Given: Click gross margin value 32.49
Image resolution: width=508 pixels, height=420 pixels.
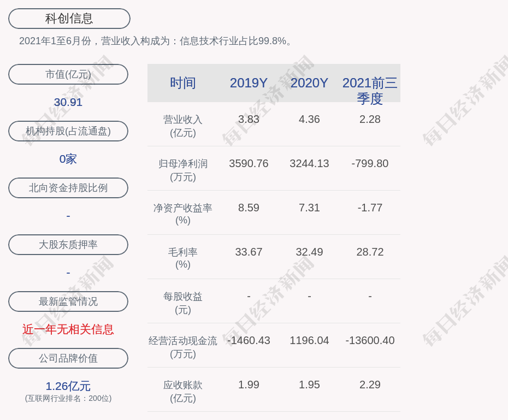Looking at the screenshot, I should coord(309,252).
